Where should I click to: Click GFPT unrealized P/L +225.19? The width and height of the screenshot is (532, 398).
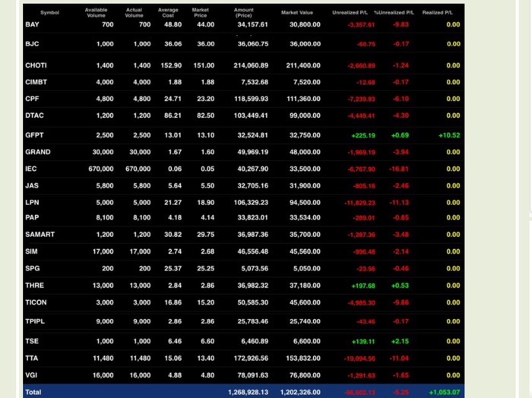click(x=363, y=135)
